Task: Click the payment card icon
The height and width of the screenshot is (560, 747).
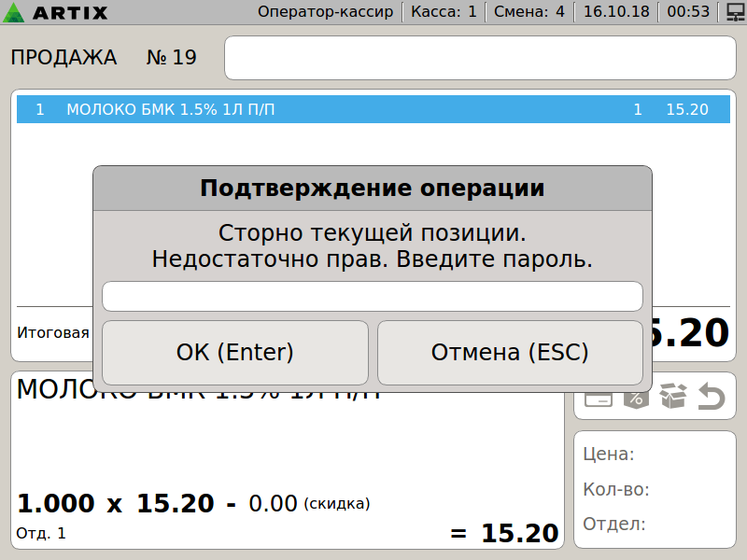Action: 599,398
